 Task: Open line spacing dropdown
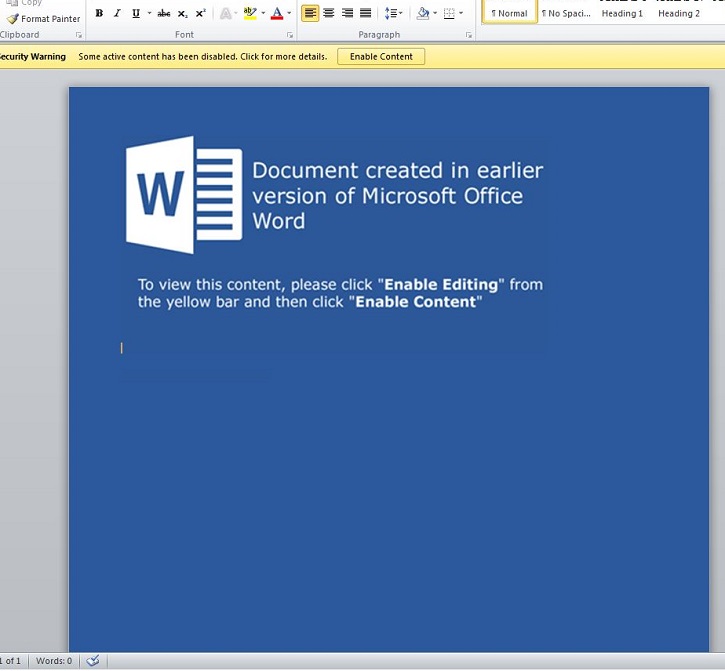point(394,13)
